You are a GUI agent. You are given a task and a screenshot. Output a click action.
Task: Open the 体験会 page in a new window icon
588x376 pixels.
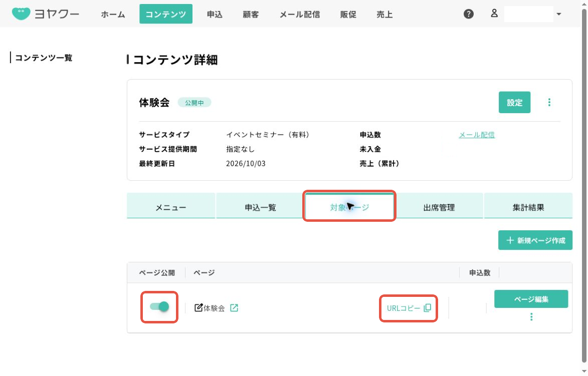click(234, 308)
